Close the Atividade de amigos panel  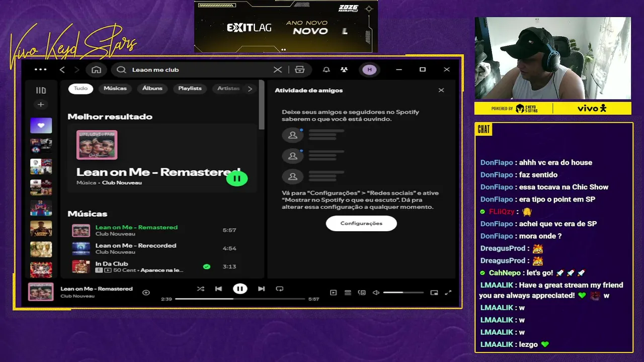[x=441, y=90]
